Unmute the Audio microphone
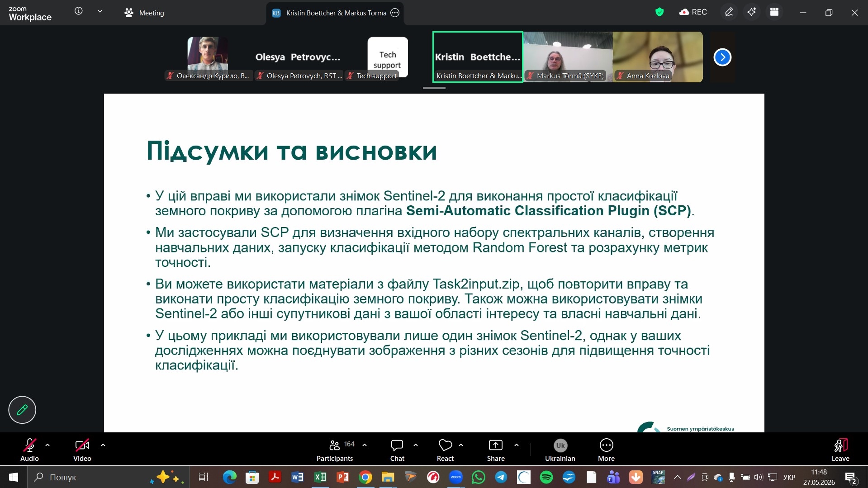This screenshot has width=868, height=488. [x=29, y=450]
